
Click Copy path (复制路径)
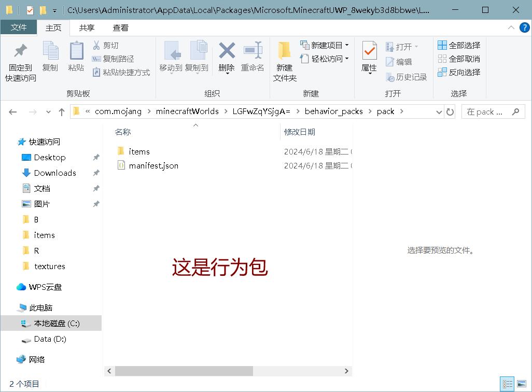point(114,59)
